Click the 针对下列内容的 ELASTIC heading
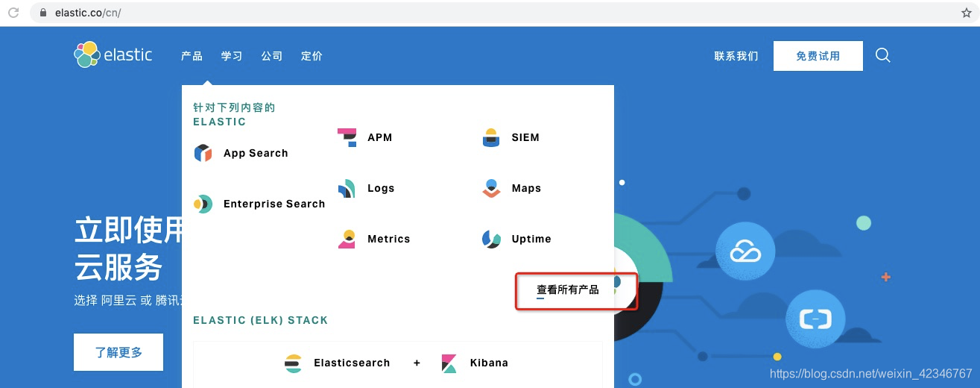Image resolution: width=980 pixels, height=388 pixels. tap(234, 114)
